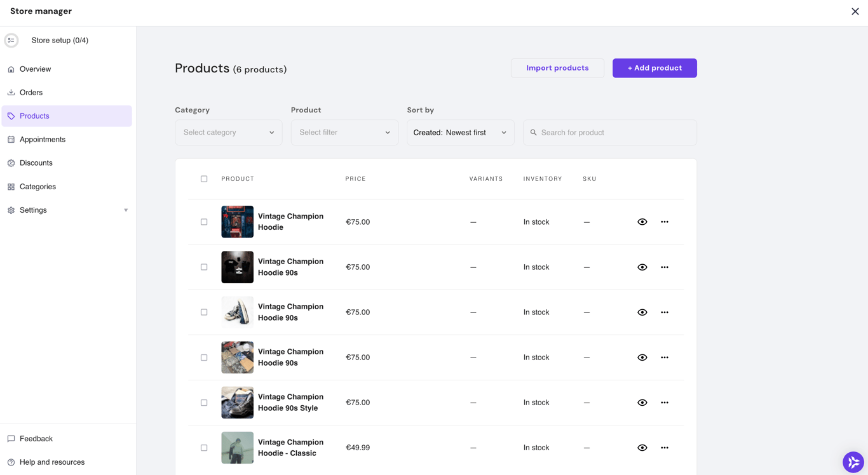Click the Add product button
Screen dimensions: 868x475
[x=654, y=68]
